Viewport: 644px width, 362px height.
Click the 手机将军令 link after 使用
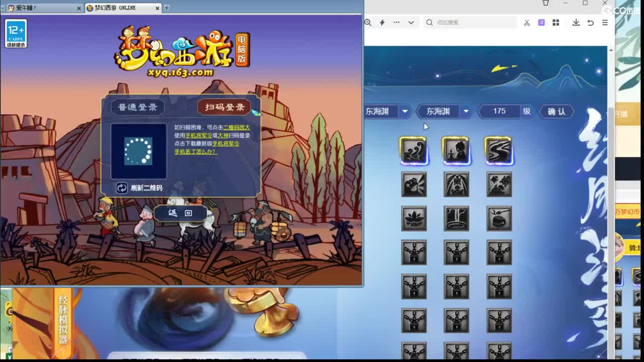(199, 135)
